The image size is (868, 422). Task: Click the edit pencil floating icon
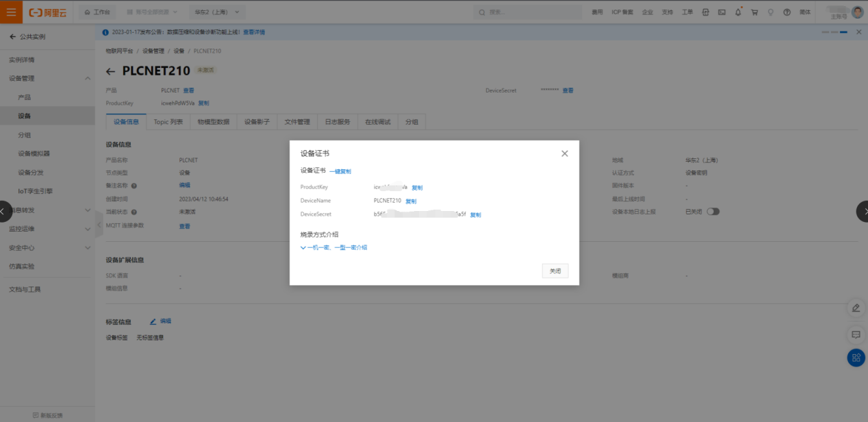tap(856, 308)
